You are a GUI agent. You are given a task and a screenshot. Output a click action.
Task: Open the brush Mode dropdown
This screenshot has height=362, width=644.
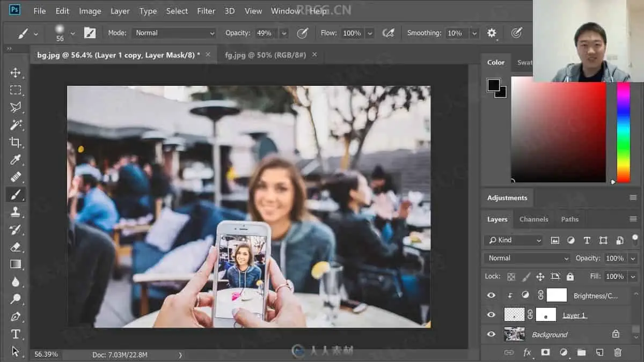click(174, 33)
